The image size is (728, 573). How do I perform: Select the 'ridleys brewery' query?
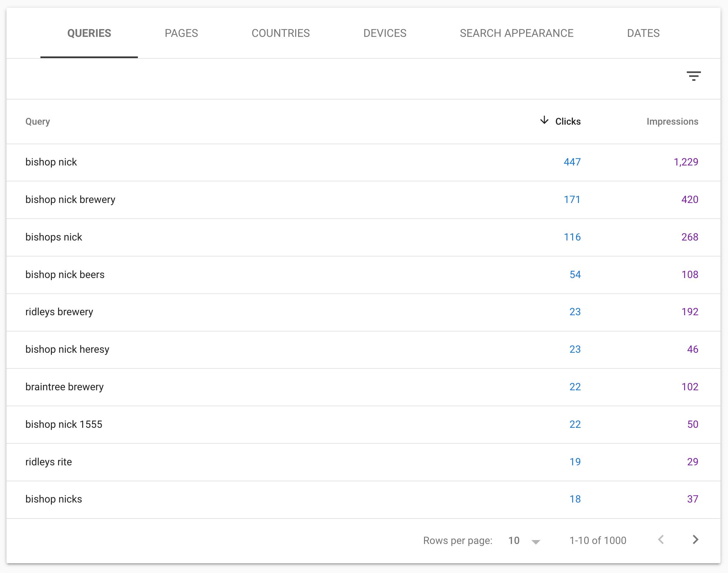[x=59, y=312]
